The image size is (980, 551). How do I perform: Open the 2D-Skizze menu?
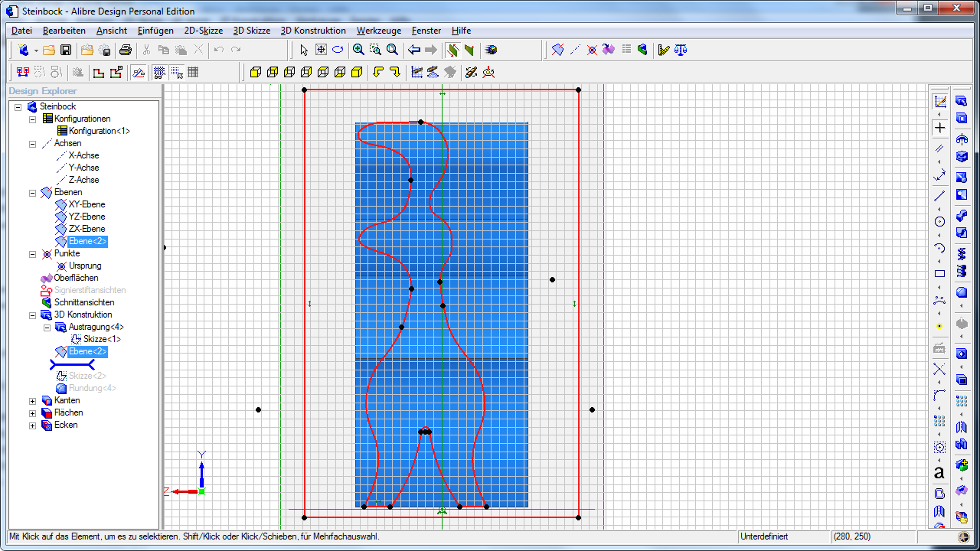coord(204,31)
